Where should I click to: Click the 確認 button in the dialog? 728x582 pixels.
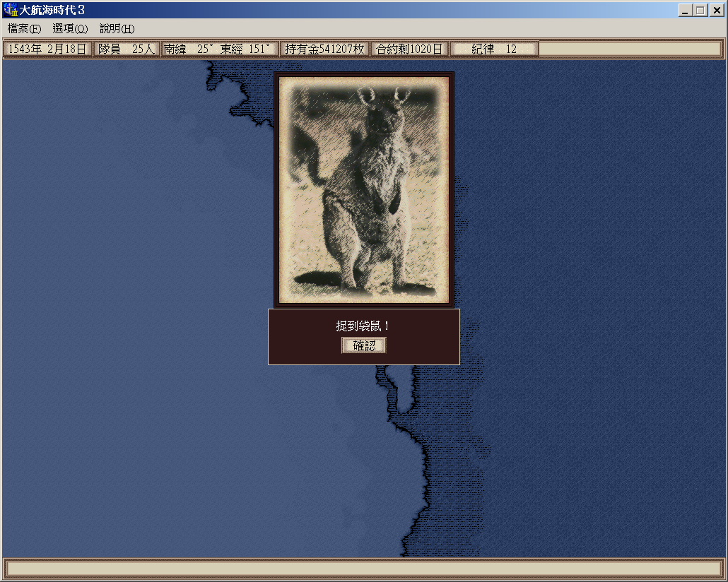tap(364, 345)
